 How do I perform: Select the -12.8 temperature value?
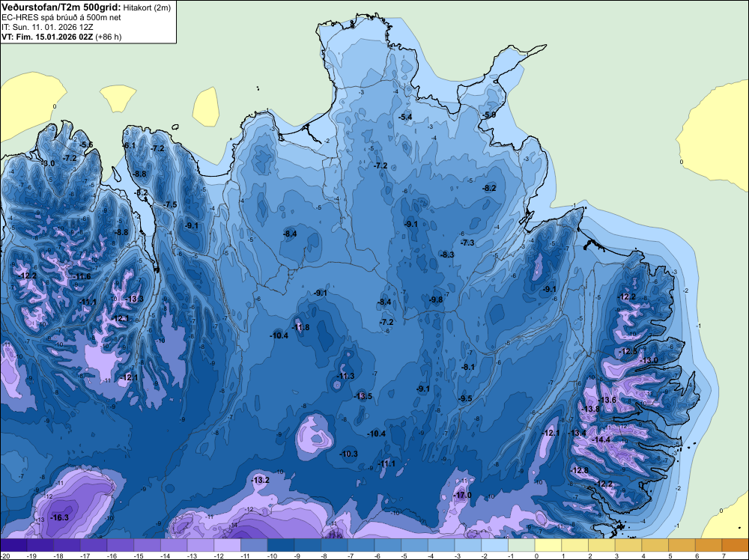pos(580,471)
